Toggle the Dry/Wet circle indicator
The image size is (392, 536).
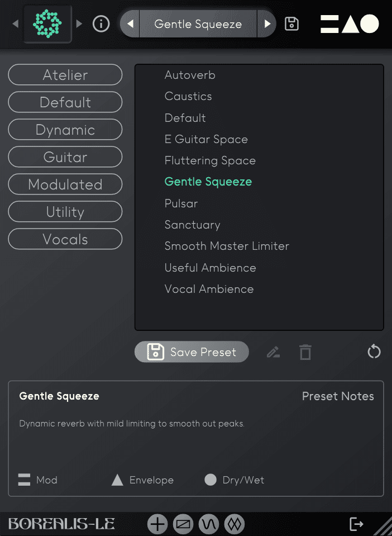pyautogui.click(x=210, y=480)
